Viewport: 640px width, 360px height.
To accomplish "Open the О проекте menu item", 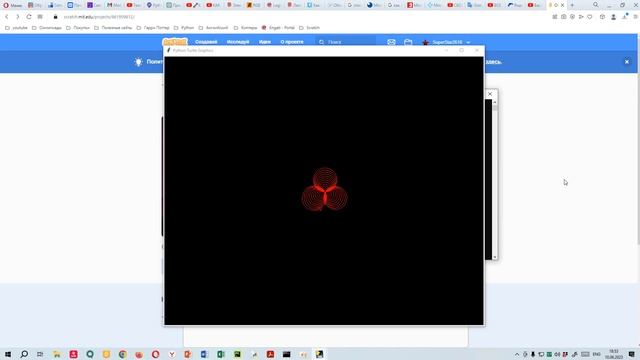I will pyautogui.click(x=292, y=42).
